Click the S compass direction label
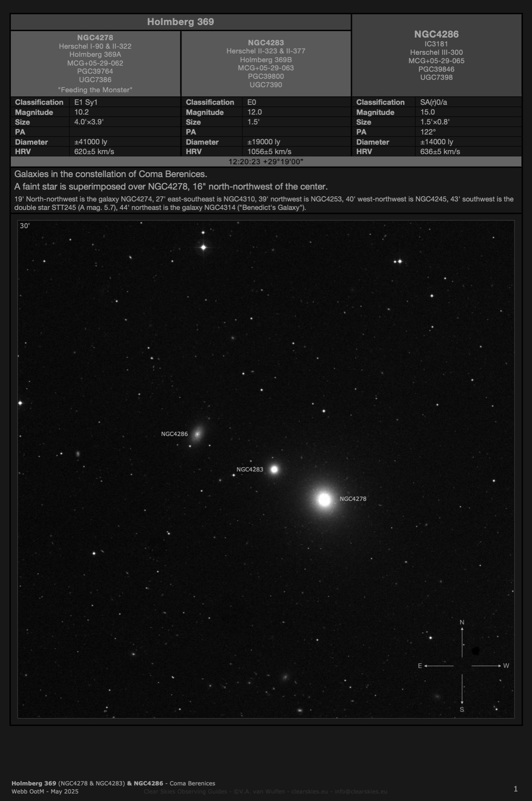The width and height of the screenshot is (532, 801). pos(462,709)
